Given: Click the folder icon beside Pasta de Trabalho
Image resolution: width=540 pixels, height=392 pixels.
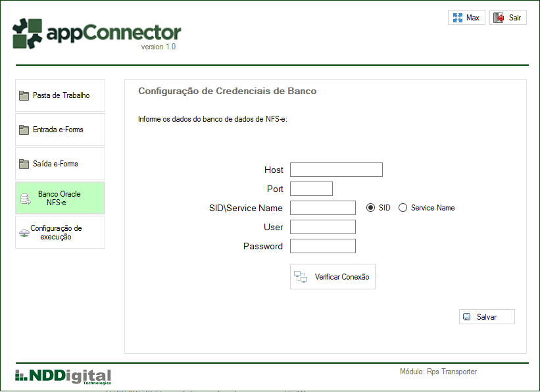Looking at the screenshot, I should (24, 95).
